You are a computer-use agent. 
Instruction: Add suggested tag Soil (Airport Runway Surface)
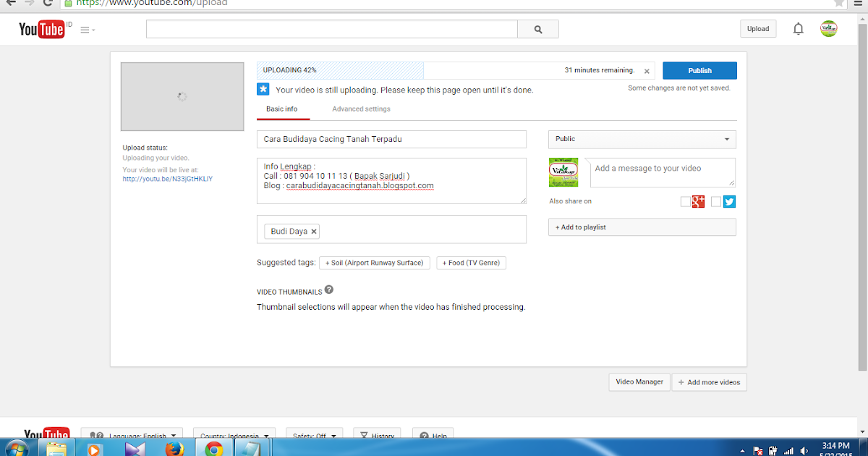(x=375, y=263)
